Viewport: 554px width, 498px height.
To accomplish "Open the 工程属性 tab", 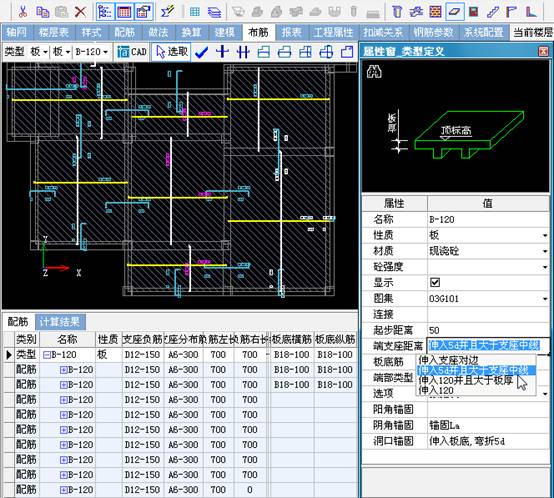I will pyautogui.click(x=333, y=32).
